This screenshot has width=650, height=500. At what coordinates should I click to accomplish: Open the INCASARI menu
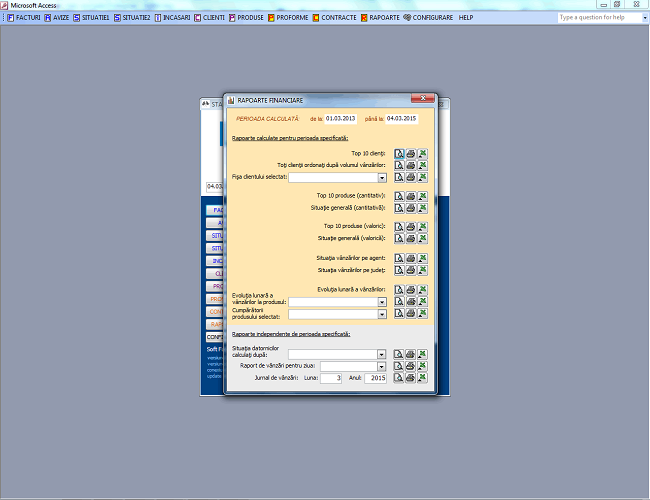click(172, 18)
